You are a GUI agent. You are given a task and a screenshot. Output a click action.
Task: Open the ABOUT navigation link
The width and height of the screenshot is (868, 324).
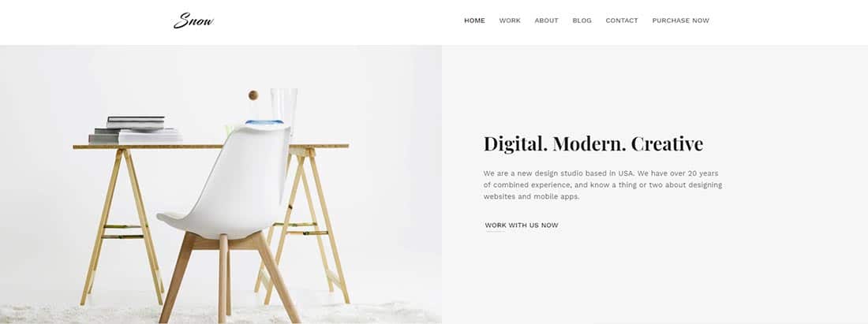[x=546, y=20]
